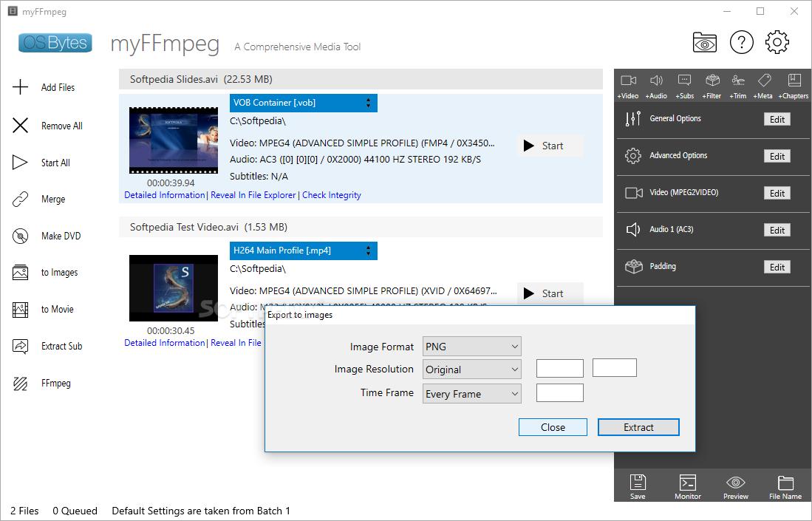Click the Time Frame value input field
The width and height of the screenshot is (812, 521).
pyautogui.click(x=560, y=392)
